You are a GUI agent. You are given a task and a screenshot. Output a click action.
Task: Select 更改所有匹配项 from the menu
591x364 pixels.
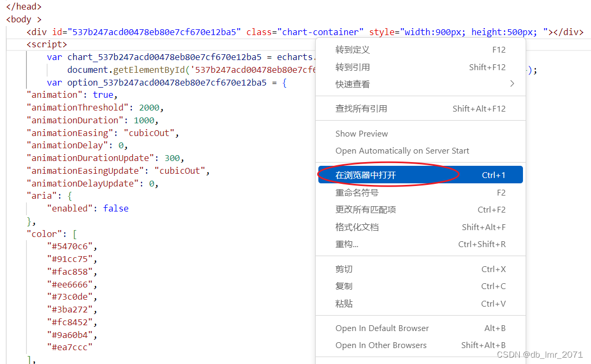tap(367, 209)
